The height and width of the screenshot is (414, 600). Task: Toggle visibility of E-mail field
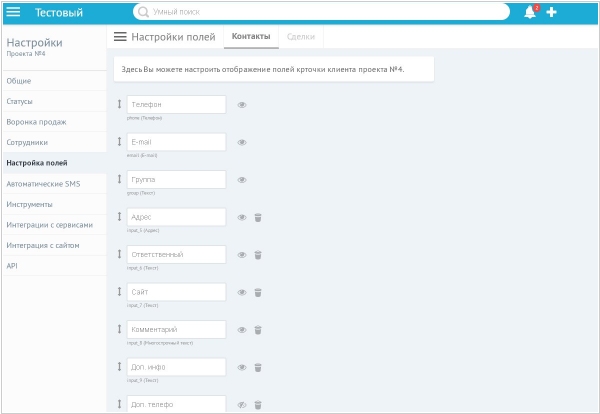coord(242,142)
